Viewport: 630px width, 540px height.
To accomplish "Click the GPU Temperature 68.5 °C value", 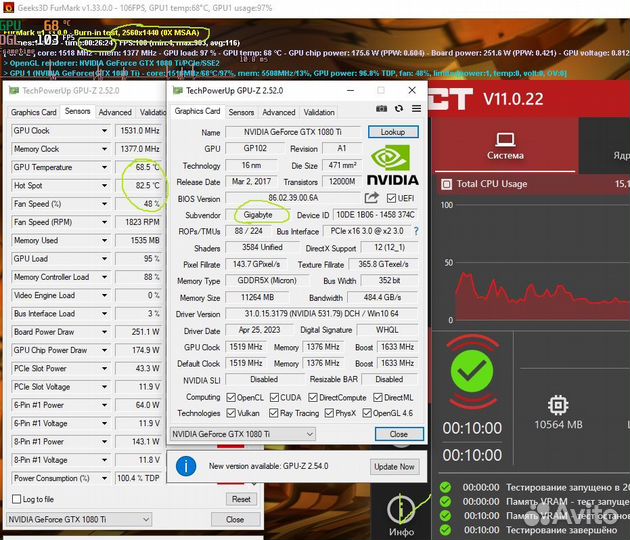I will pos(139,167).
